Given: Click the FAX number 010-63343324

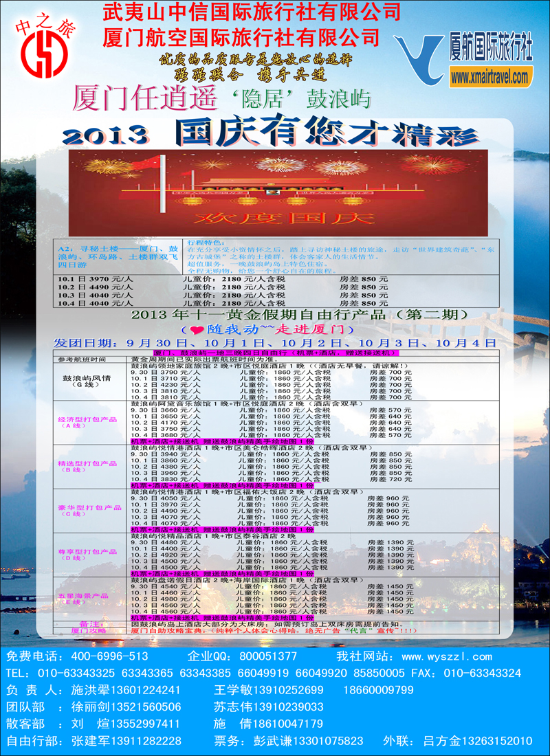Looking at the screenshot, I should (x=483, y=673).
